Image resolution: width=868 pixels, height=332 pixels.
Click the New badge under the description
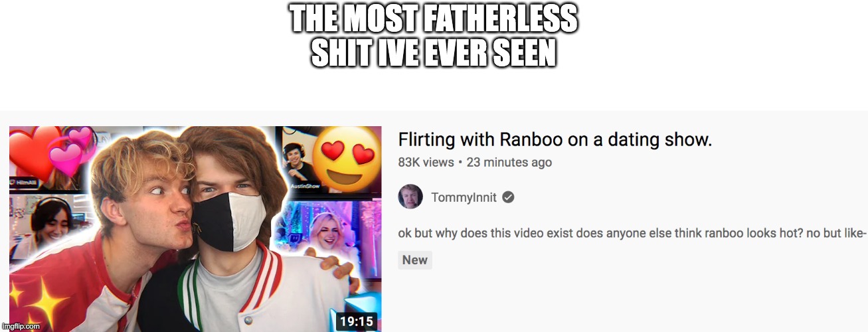tap(415, 260)
